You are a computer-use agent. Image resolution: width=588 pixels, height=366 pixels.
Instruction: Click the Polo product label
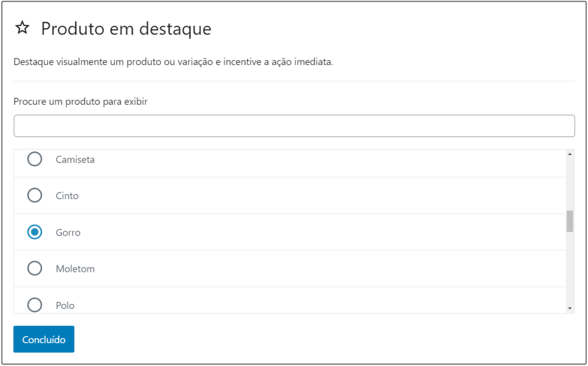coord(65,305)
